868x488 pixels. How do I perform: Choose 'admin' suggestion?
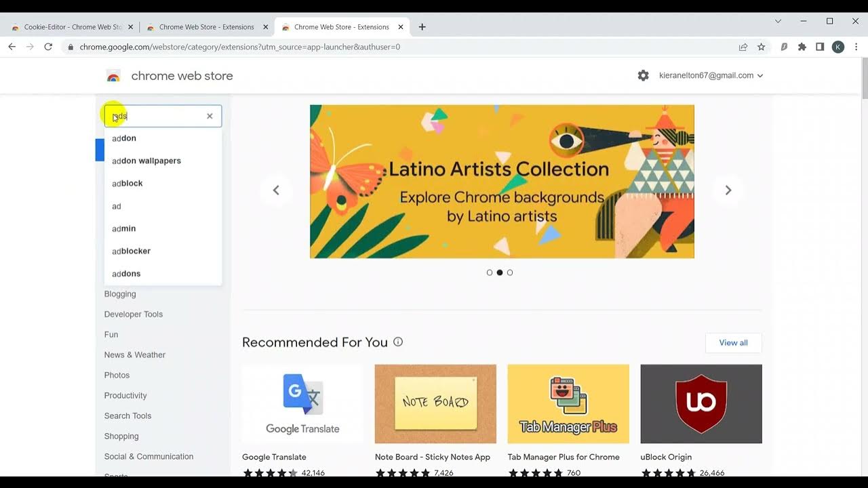tap(163, 228)
